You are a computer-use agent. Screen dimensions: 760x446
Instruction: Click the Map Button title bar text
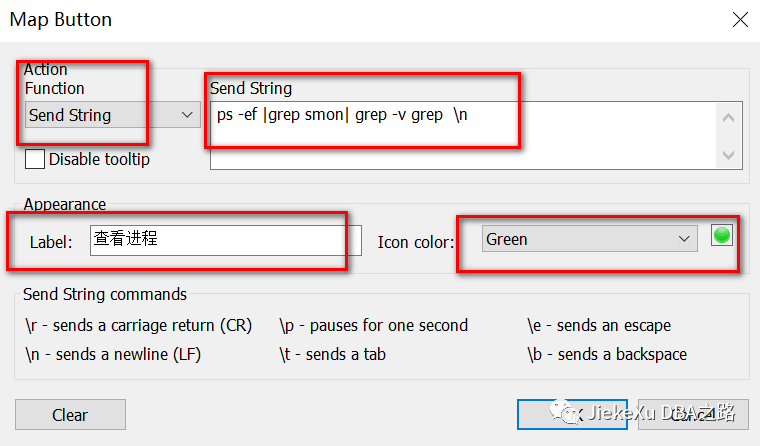(x=61, y=20)
